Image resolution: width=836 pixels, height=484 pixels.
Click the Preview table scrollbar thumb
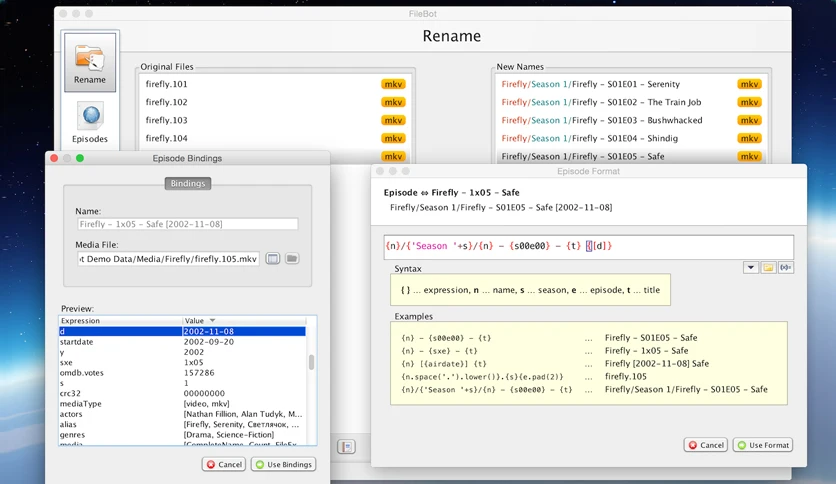[x=311, y=362]
